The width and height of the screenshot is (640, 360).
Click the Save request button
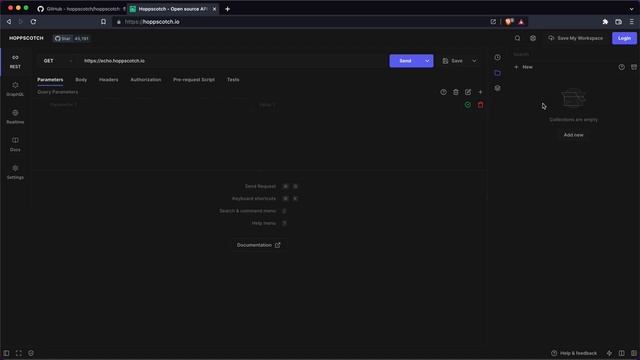click(453, 61)
